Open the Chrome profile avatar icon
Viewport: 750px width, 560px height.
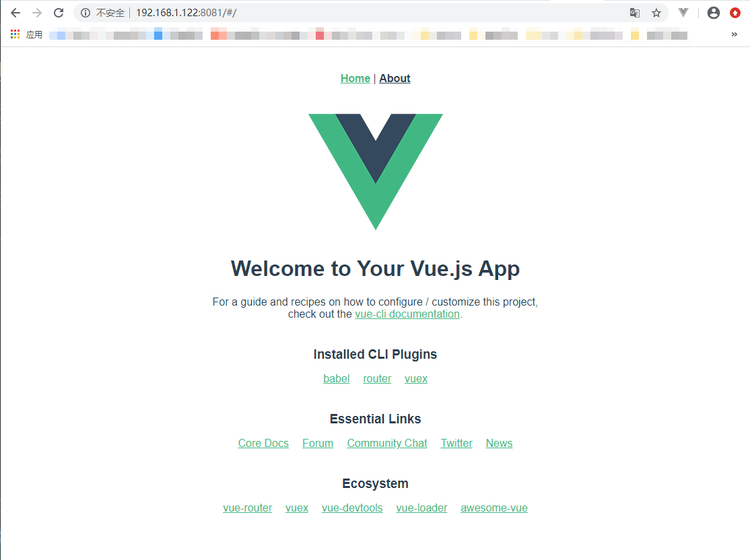713,13
